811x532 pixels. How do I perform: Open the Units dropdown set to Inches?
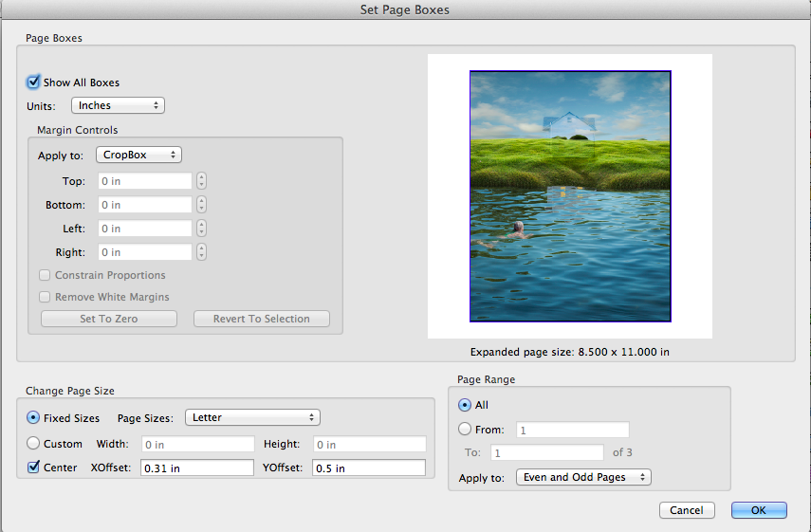[118, 105]
